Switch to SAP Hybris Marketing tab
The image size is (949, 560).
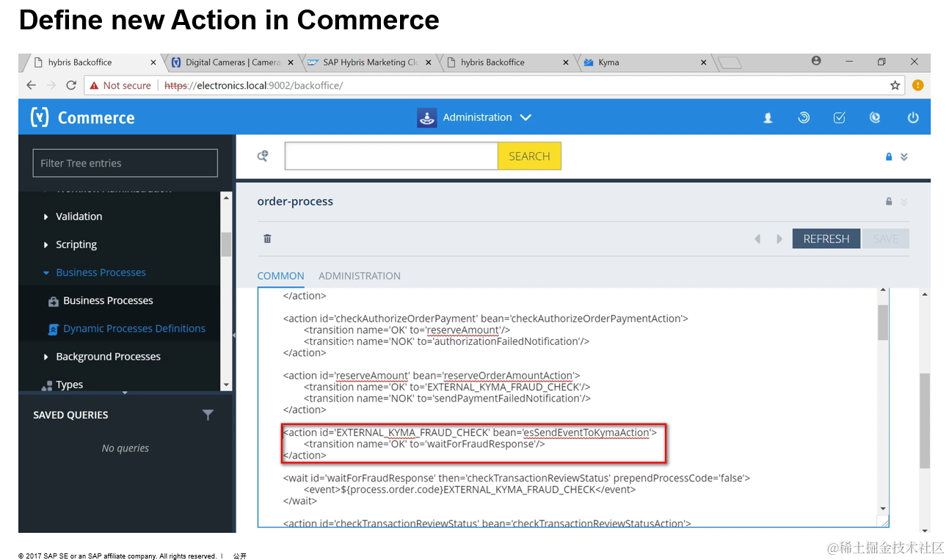pyautogui.click(x=371, y=62)
